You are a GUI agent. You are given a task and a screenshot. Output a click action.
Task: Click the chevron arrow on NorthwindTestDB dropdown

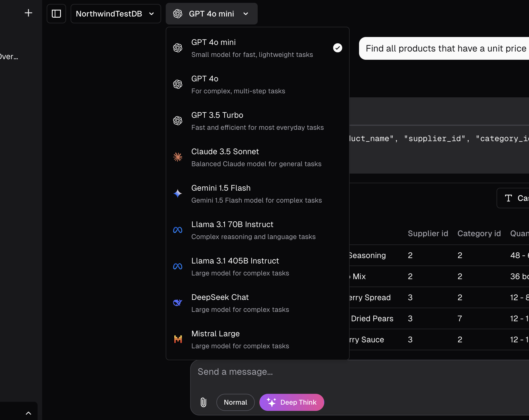[x=151, y=14]
